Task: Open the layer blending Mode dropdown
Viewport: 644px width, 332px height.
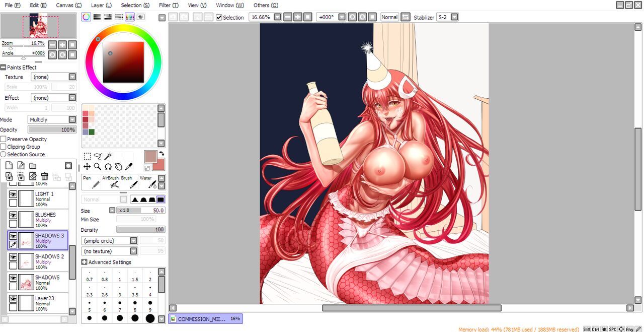Action: (52, 119)
